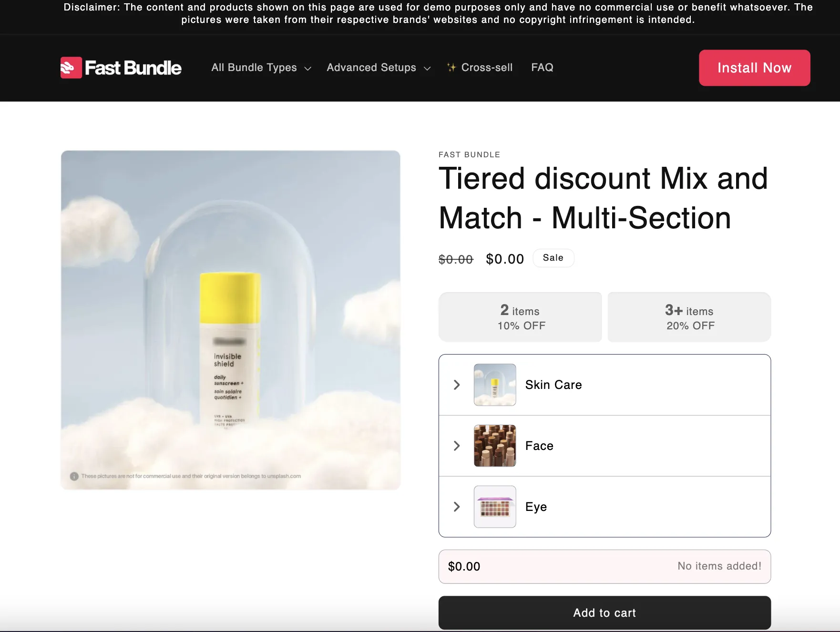Click the sunscreen bottle product image
Image resolution: width=840 pixels, height=632 pixels.
point(230,319)
